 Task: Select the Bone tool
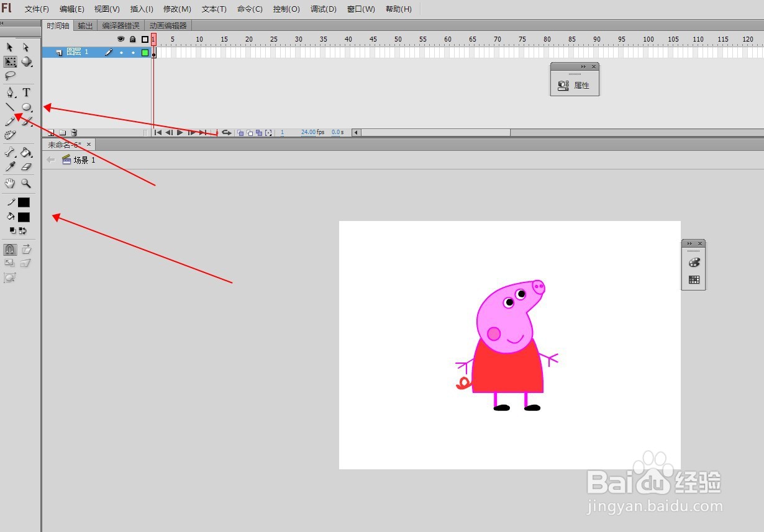[10, 151]
